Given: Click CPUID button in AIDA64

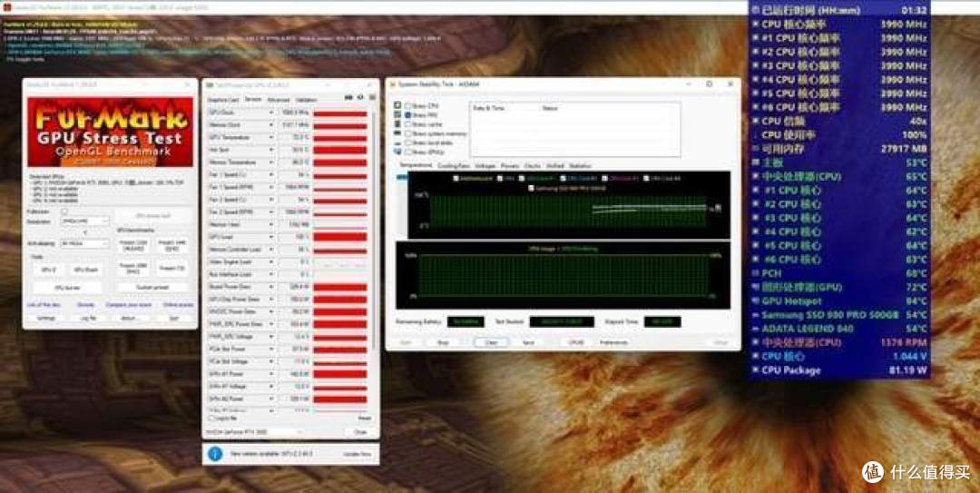Looking at the screenshot, I should click(x=575, y=343).
